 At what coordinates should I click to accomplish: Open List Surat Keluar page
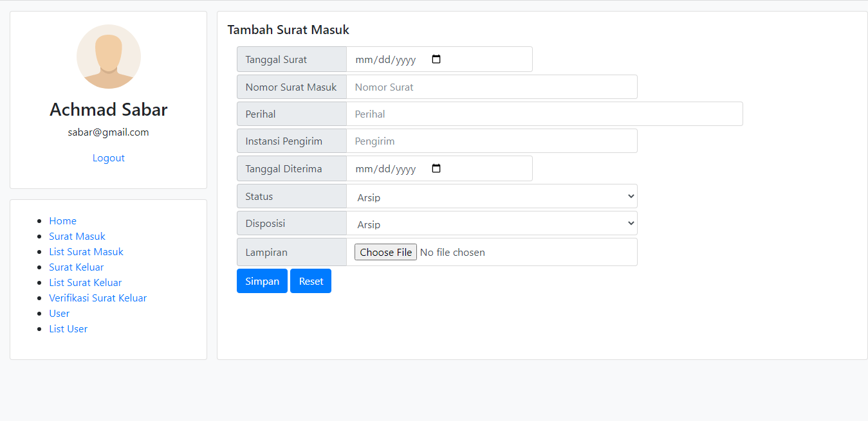click(86, 283)
